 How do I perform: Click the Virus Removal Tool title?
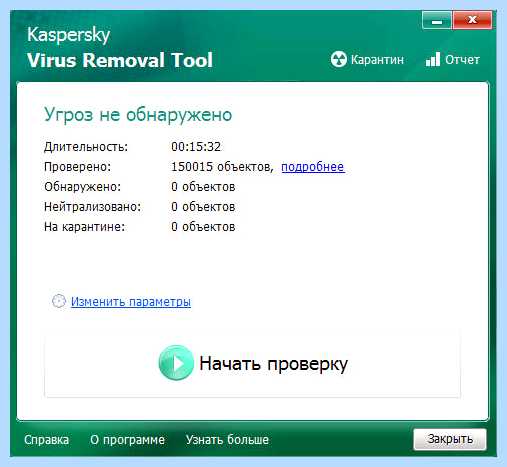(120, 60)
